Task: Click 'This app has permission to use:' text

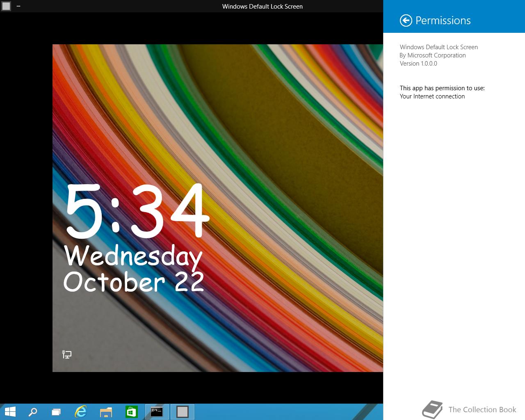Action: 442,88
